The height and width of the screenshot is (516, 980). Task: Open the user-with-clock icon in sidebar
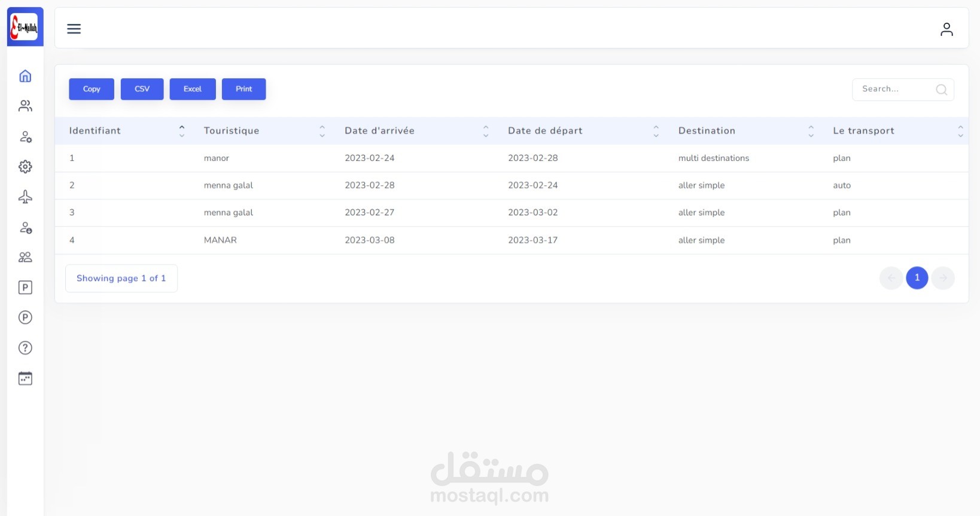click(25, 227)
